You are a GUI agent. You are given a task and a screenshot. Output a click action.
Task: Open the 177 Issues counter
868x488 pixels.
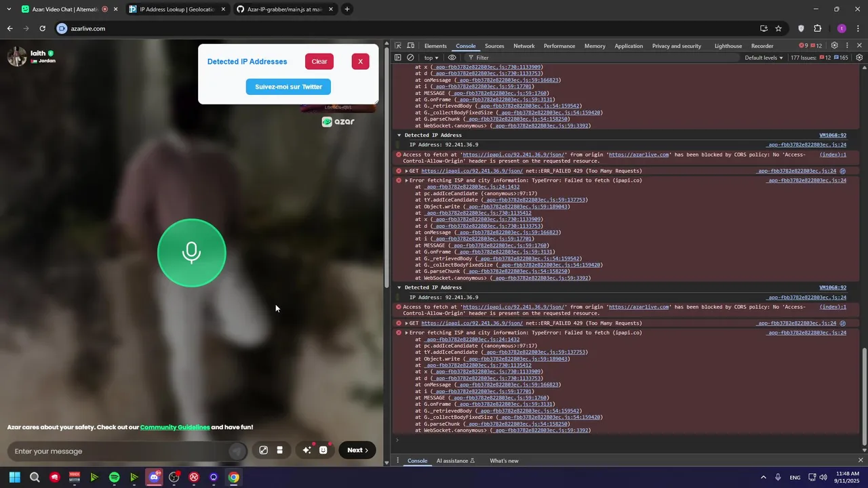click(818, 58)
